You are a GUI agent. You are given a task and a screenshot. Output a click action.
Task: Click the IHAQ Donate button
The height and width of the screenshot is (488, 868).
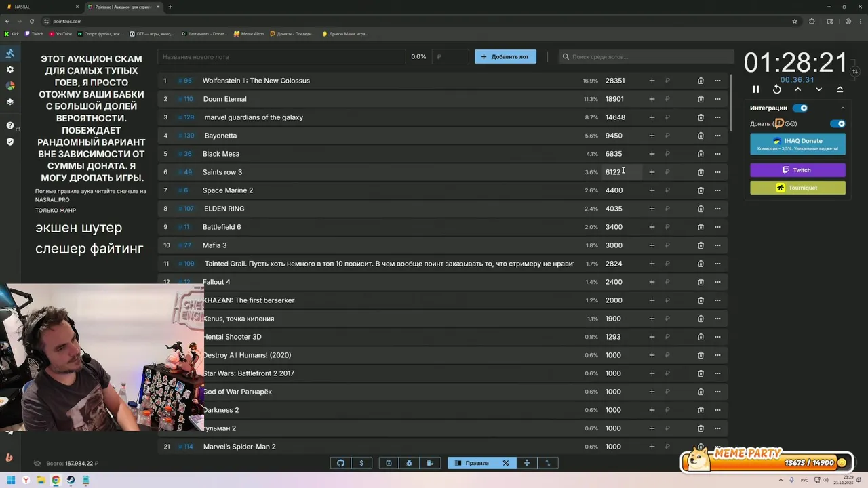[797, 144]
